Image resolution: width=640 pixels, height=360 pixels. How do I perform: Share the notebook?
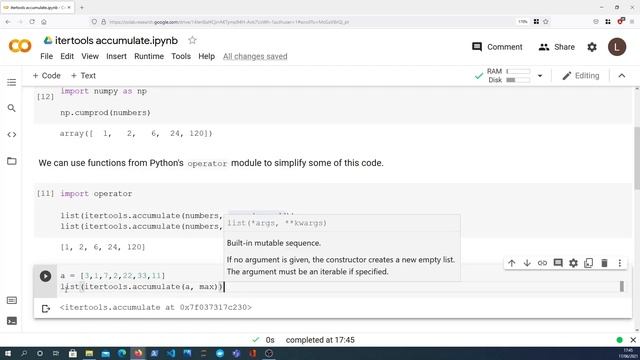(556, 47)
